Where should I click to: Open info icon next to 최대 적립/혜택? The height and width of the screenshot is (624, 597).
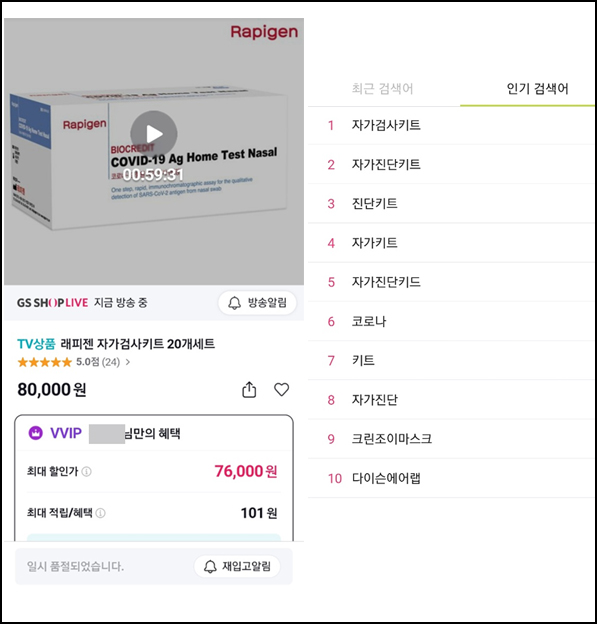click(101, 513)
